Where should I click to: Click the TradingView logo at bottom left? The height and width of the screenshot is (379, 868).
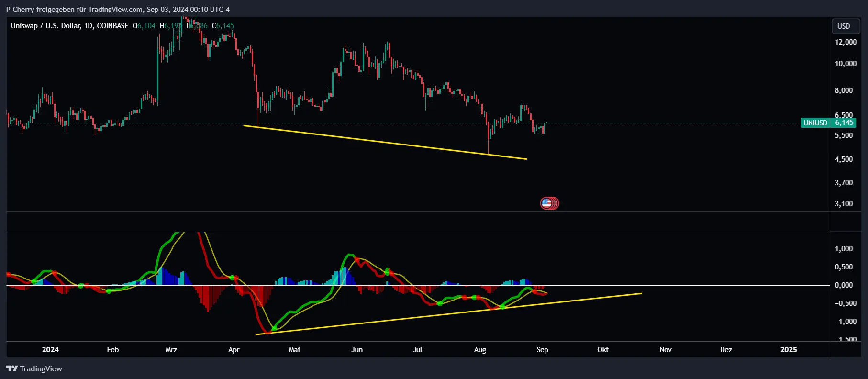(x=34, y=368)
